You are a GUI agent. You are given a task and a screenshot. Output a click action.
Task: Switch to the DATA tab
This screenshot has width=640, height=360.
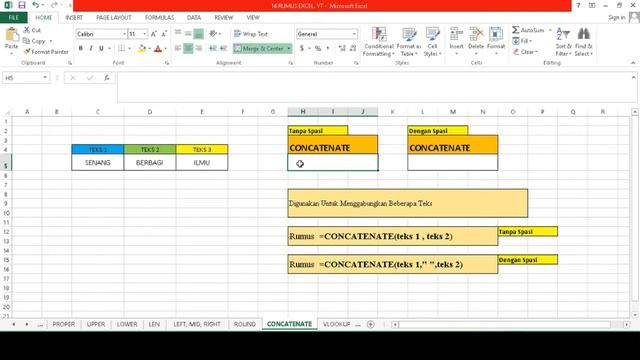[194, 18]
